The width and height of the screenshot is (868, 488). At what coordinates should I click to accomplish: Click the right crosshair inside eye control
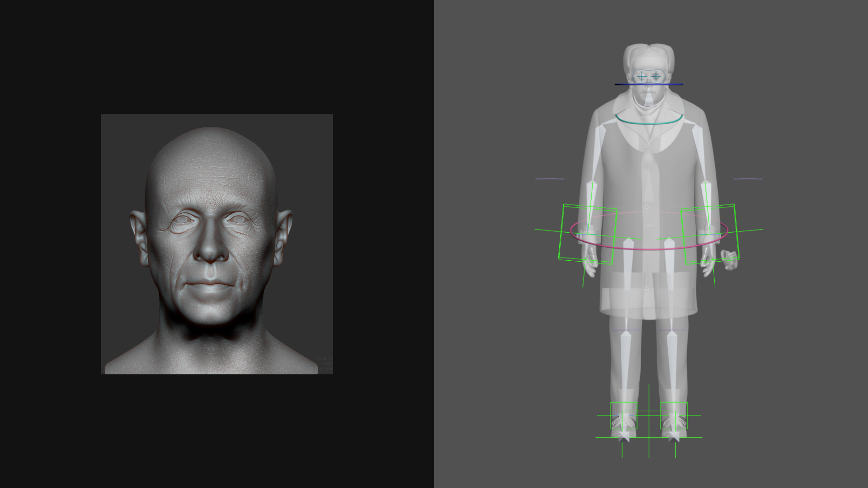656,77
